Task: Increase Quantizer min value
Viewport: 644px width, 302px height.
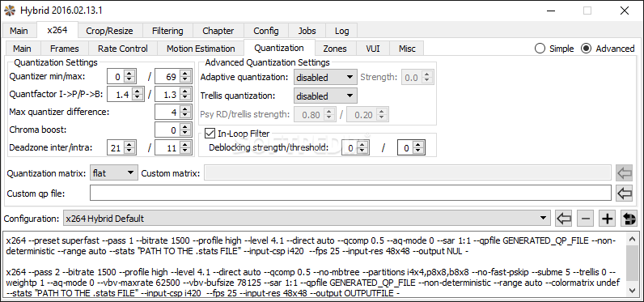Action: coord(129,73)
